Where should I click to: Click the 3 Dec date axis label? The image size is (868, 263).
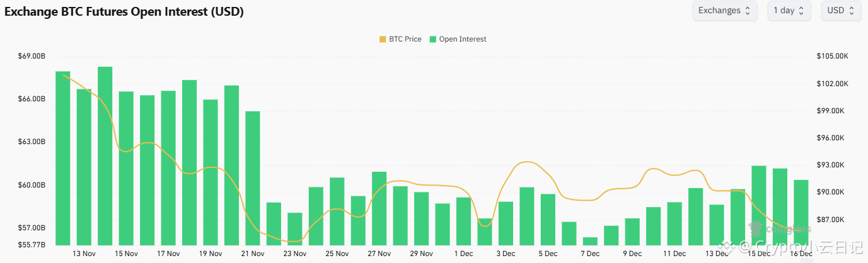506,254
